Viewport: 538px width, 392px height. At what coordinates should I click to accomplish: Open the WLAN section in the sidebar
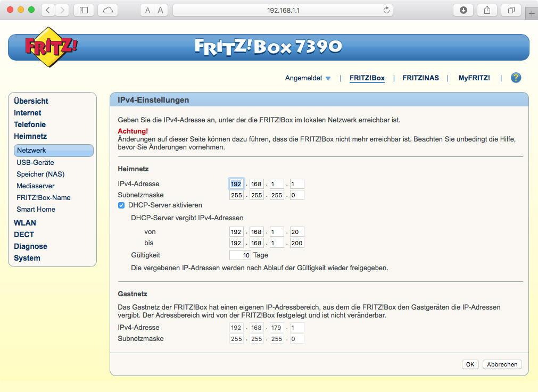click(25, 223)
